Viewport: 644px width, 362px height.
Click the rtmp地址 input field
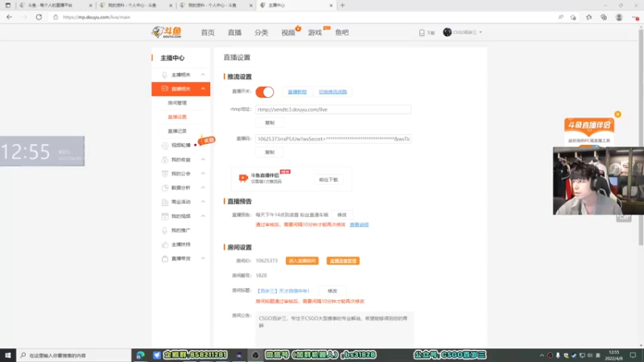[333, 109]
